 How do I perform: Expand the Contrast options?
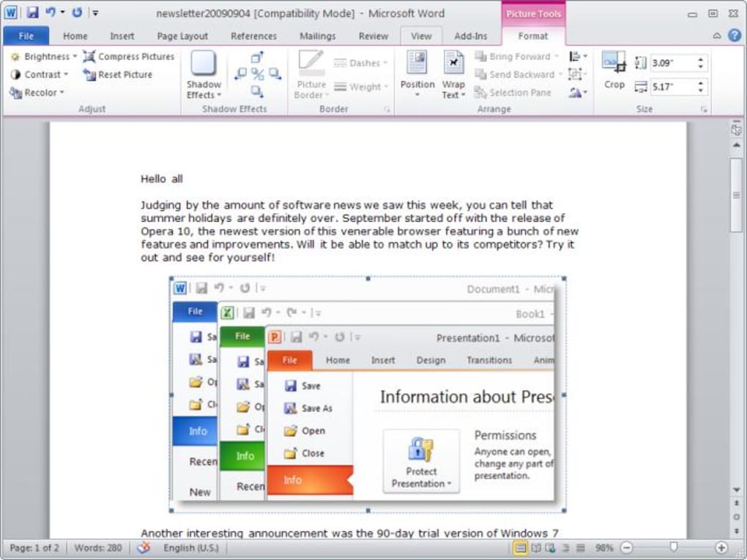[x=40, y=74]
